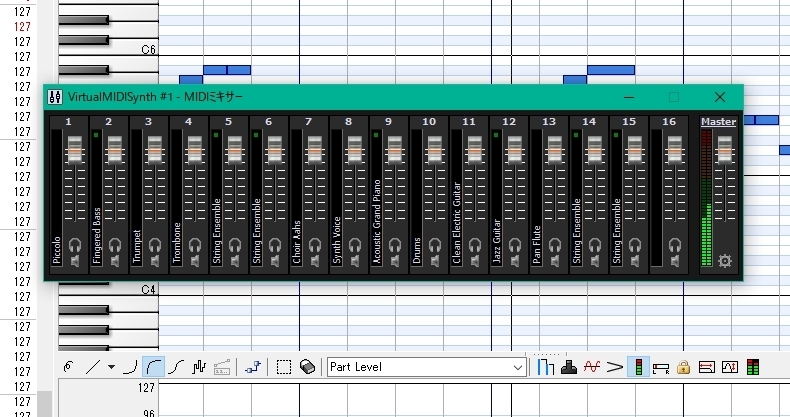
Task: Click the blue bars velocity icon
Action: 545,367
